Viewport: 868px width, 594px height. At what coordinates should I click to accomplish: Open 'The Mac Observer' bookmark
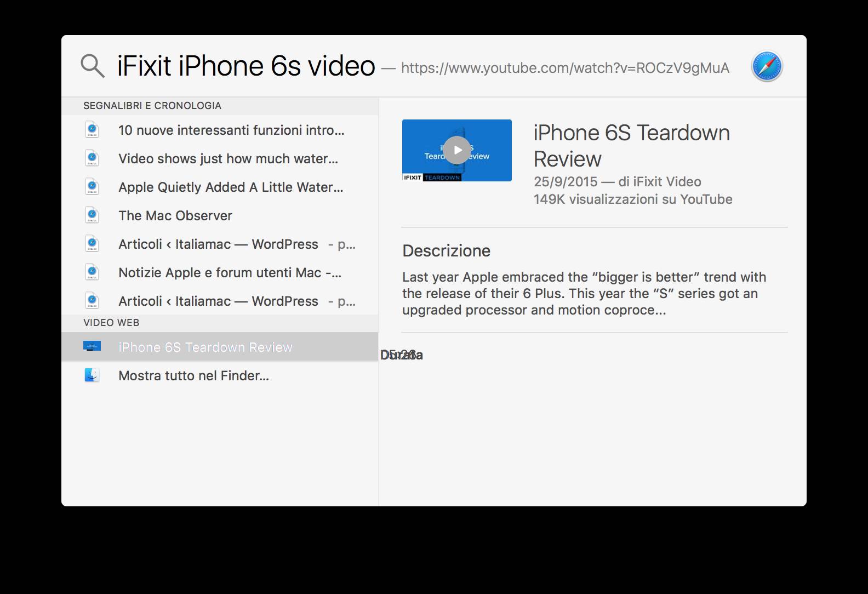coord(220,215)
